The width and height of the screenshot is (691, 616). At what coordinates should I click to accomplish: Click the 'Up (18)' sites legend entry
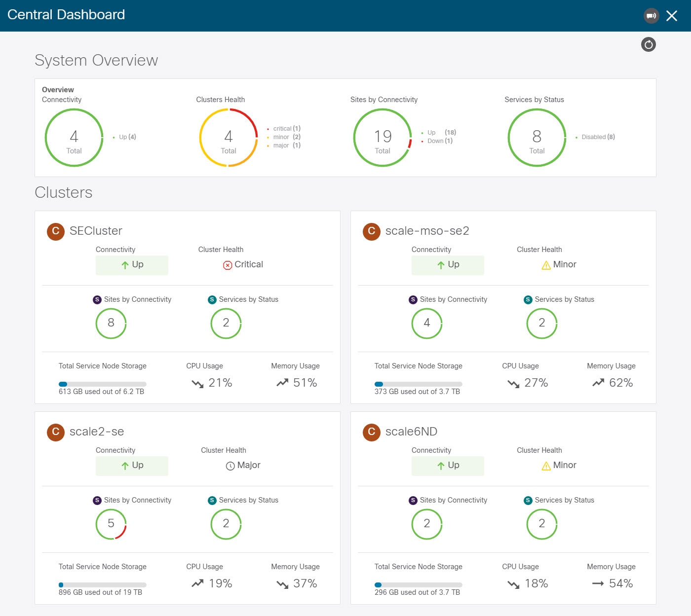(439, 133)
